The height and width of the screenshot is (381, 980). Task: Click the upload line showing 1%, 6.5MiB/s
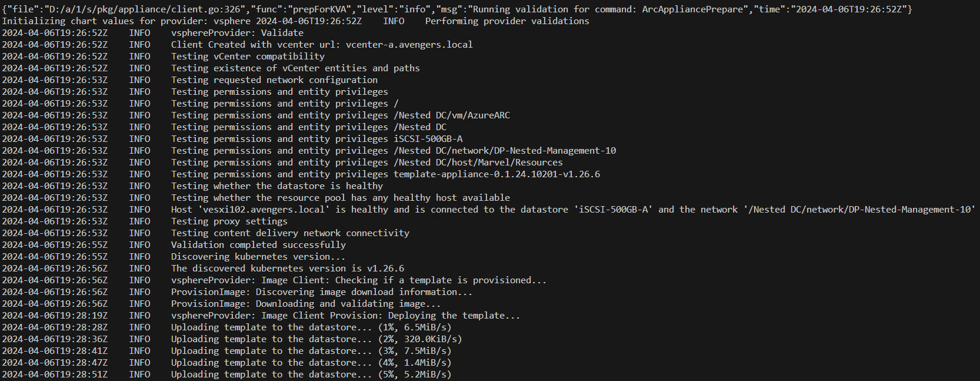click(x=311, y=327)
